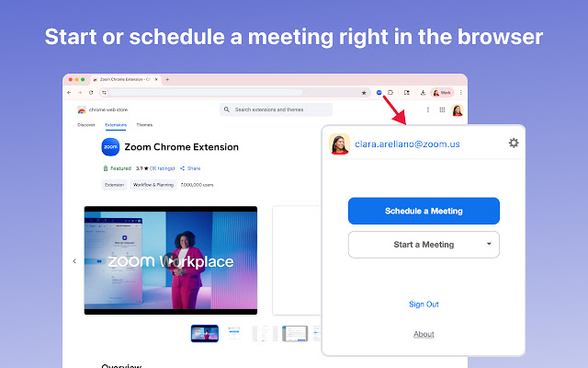Image resolution: width=588 pixels, height=368 pixels.
Task: Click the Chrome Web Store logo
Action: point(82,109)
